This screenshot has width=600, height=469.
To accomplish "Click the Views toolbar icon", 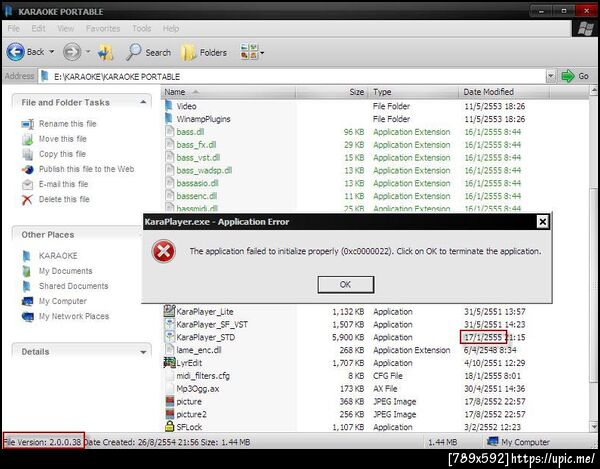I will (x=249, y=52).
